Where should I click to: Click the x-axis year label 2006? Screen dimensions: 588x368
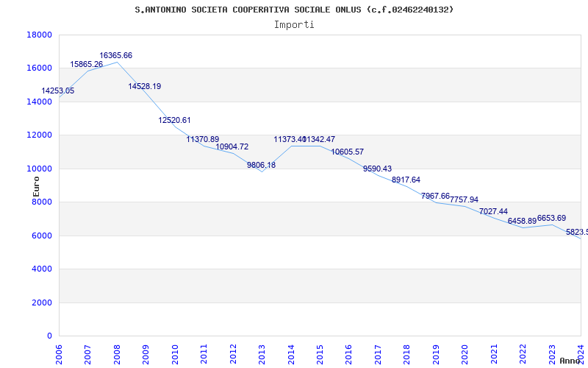pyautogui.click(x=60, y=353)
